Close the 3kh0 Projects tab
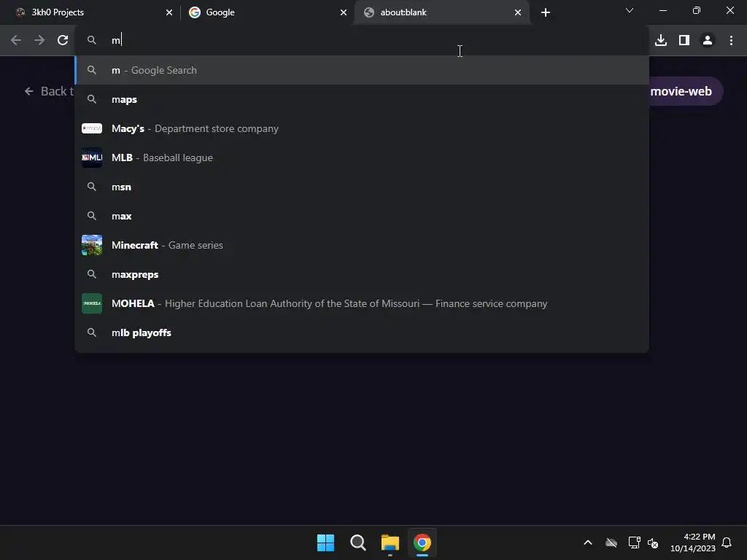747x560 pixels. [169, 12]
